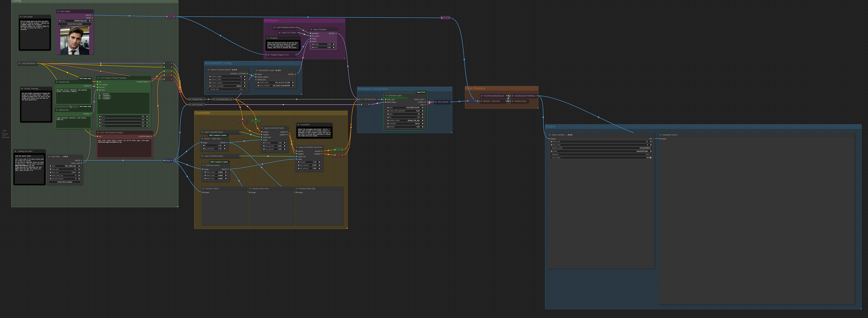Click collapse dot on CLIP Positive Prompt Traveling
Image resolution: width=868 pixels, height=318 pixels.
click(x=98, y=78)
